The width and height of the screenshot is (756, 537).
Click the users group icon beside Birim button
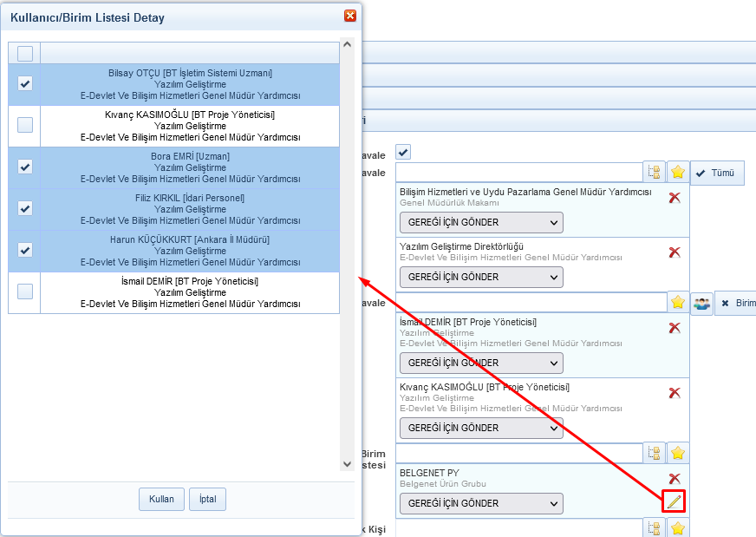click(701, 303)
